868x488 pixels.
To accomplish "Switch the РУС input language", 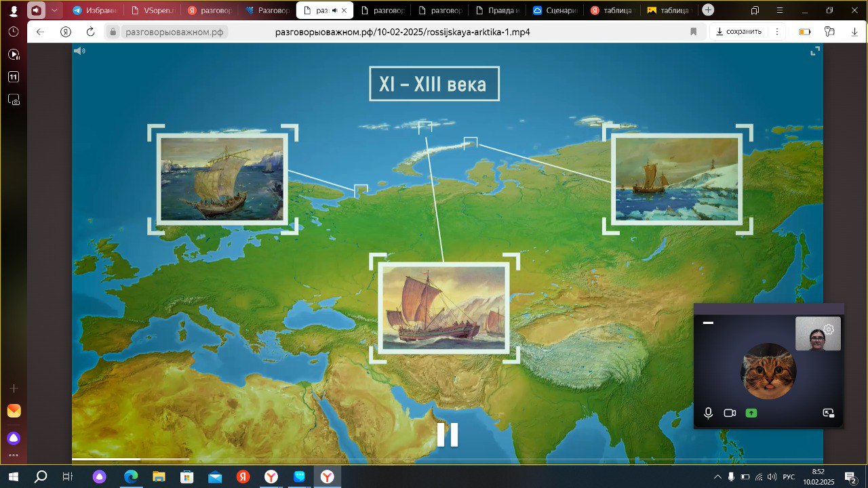I will tap(789, 477).
